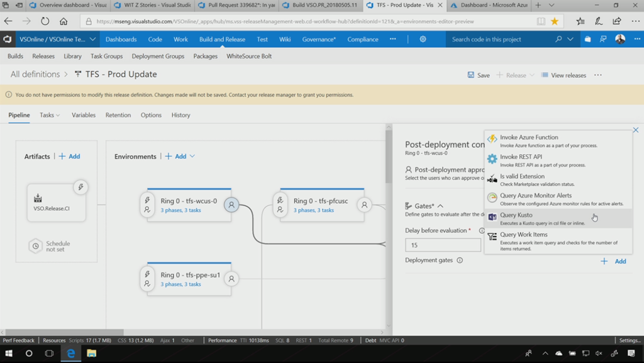644x363 pixels.
Task: Click the search code in this project box
Action: tap(500, 40)
